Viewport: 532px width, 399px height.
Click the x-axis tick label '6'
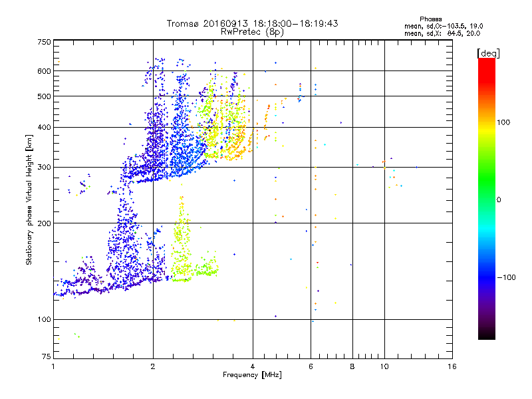pos(311,366)
